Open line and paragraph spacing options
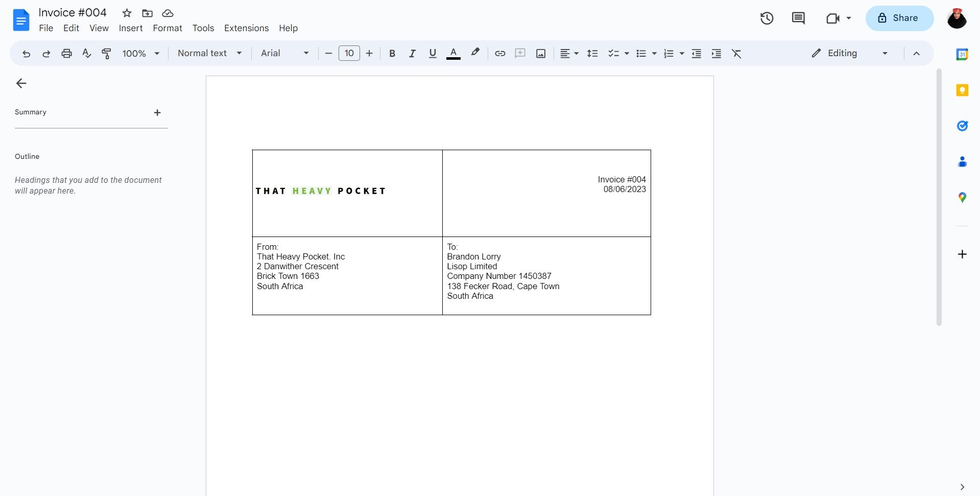980x496 pixels. coord(592,53)
